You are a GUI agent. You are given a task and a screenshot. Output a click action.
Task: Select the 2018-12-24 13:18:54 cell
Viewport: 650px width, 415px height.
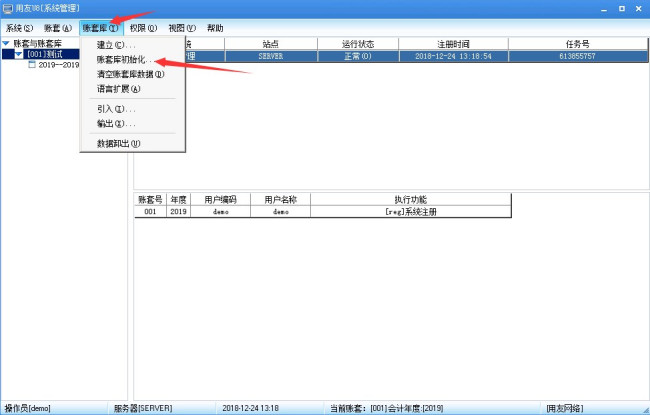(x=453, y=56)
